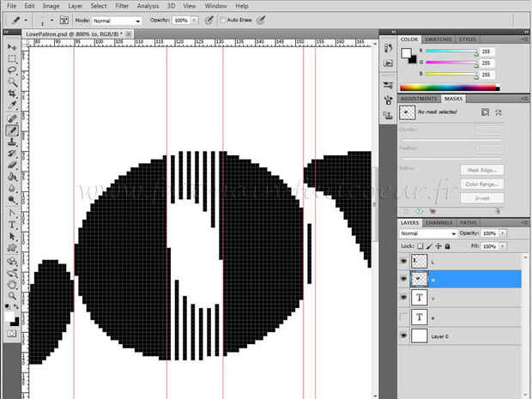Select the Eyedropper tool
The image size is (532, 399).
point(12,106)
